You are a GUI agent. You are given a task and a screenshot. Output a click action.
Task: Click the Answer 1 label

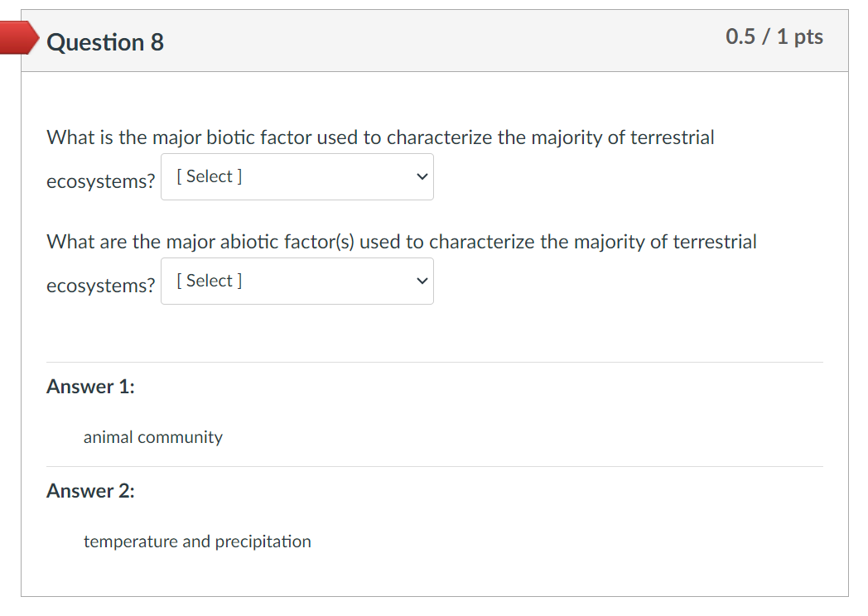(x=90, y=387)
